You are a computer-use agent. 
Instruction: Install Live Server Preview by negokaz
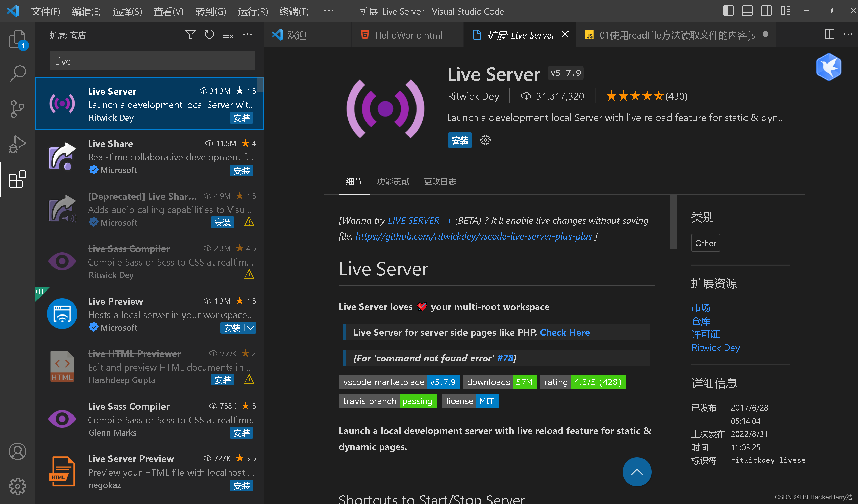coord(242,486)
